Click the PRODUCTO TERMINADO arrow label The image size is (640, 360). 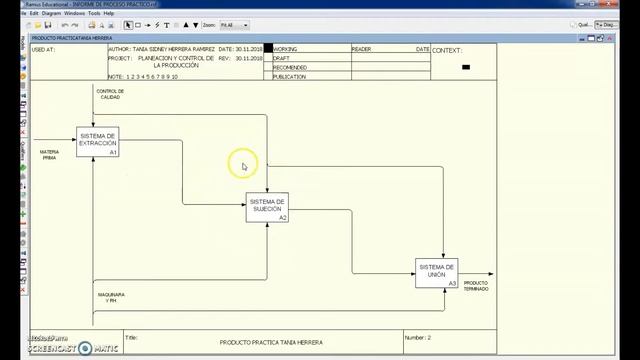476,286
